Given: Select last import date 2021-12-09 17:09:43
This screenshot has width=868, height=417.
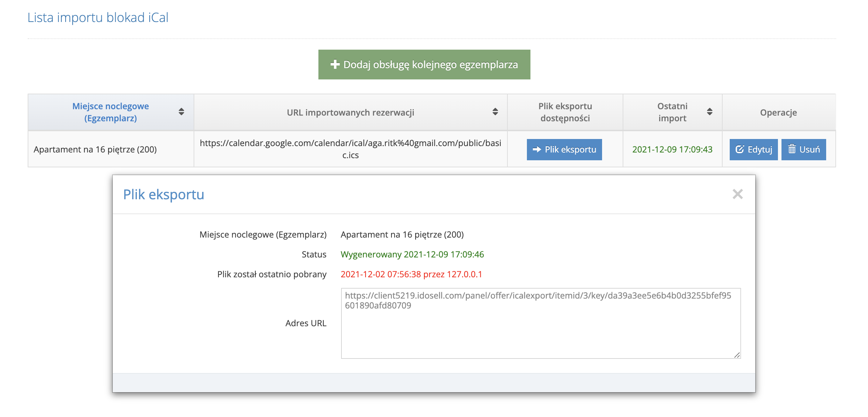Looking at the screenshot, I should (x=672, y=149).
